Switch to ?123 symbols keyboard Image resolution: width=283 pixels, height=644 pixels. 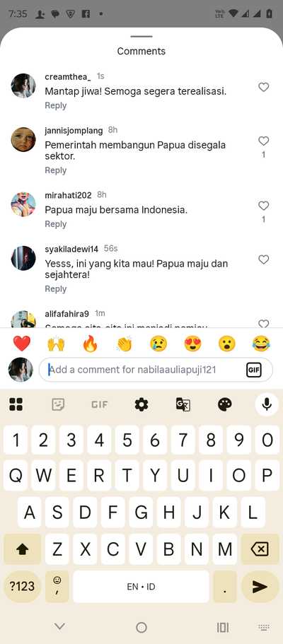pyautogui.click(x=22, y=587)
